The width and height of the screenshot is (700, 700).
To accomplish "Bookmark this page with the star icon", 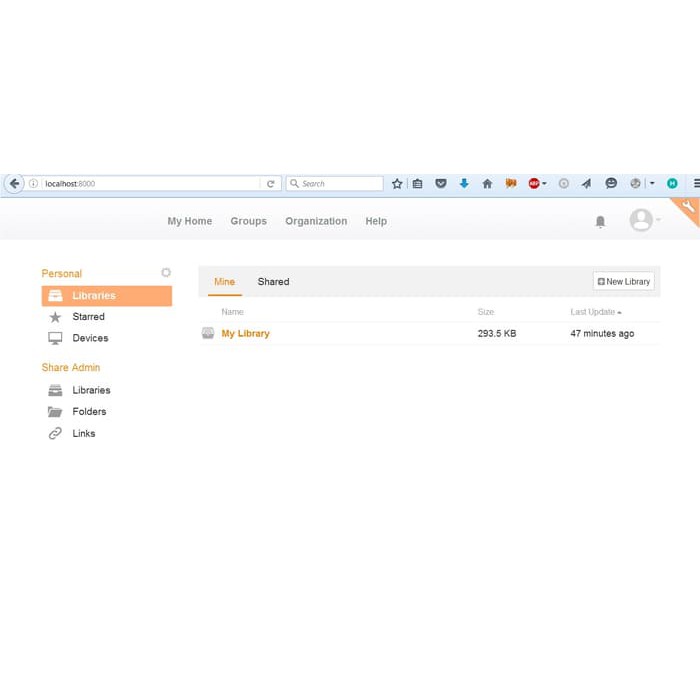I will (397, 183).
